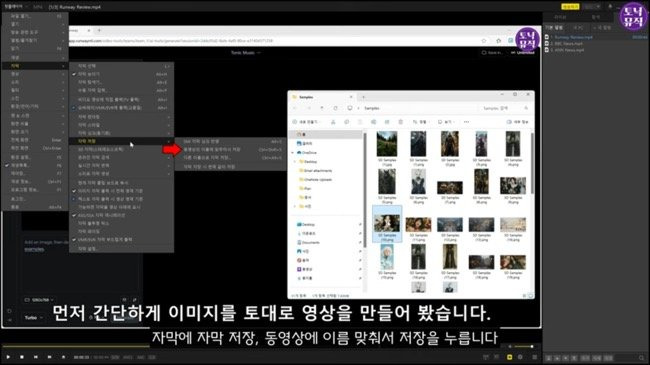650x365 pixels.
Task: Click the Refresh icon in the Samples Explorer window
Action: click(x=335, y=108)
